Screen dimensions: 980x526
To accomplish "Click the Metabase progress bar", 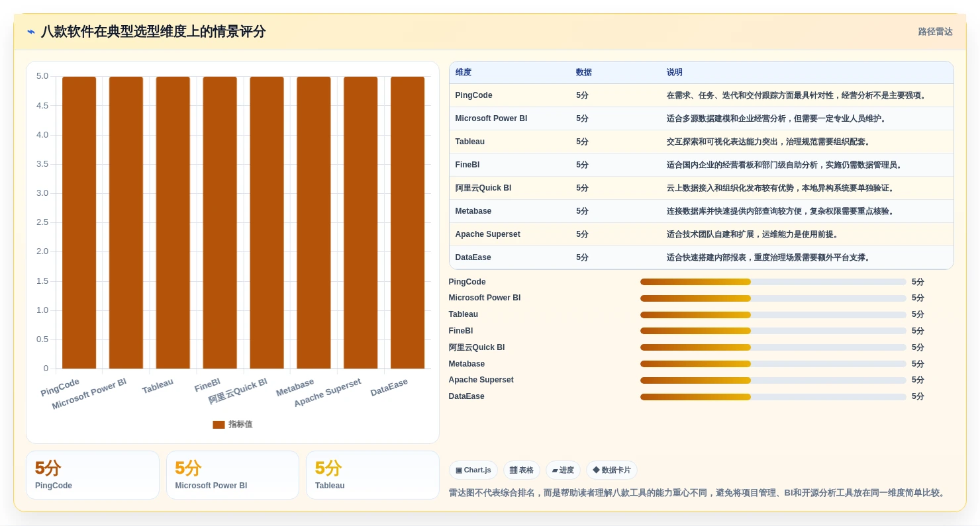I will pos(773,364).
